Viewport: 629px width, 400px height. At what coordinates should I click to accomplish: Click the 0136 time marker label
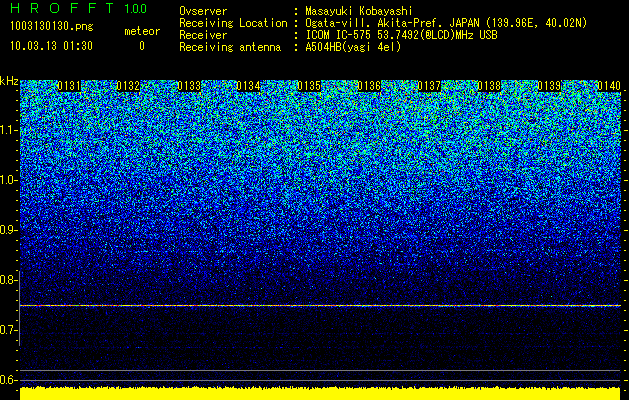369,86
